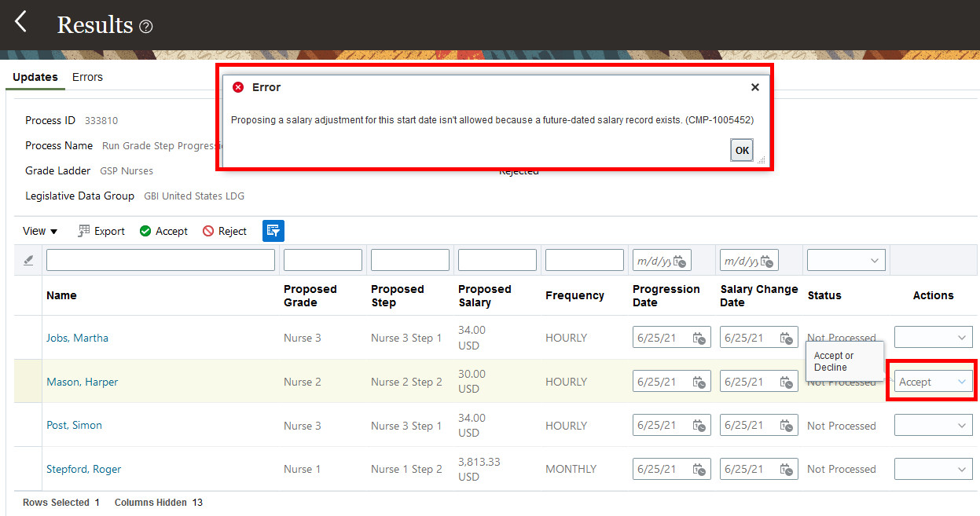Open Jobs, Martha Progression Date calendar
Screen dimensions: 980x516
coord(699,338)
